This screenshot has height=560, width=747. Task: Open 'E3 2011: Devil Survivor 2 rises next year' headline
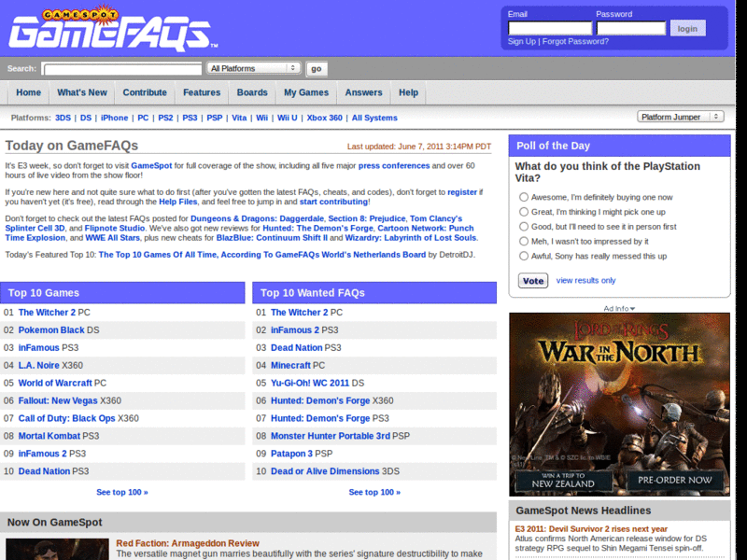[x=591, y=529]
